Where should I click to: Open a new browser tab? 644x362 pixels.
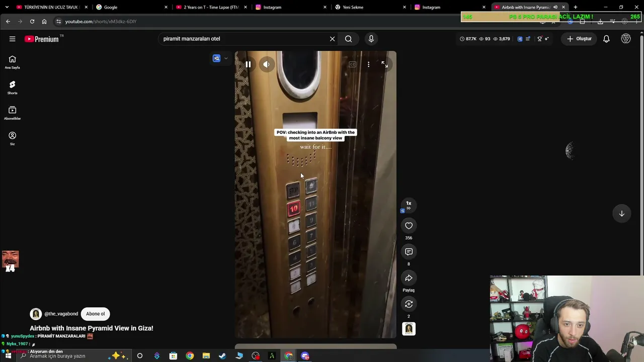click(576, 7)
